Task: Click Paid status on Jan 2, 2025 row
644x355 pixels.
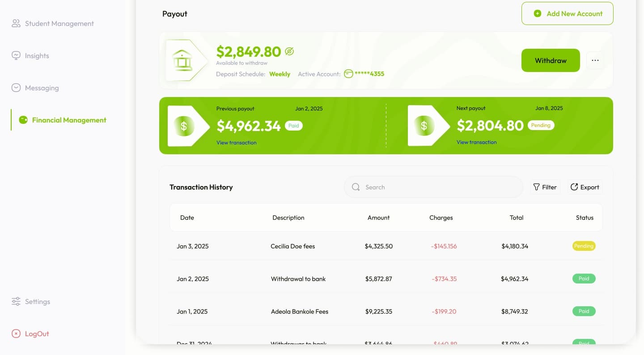Action: point(584,279)
